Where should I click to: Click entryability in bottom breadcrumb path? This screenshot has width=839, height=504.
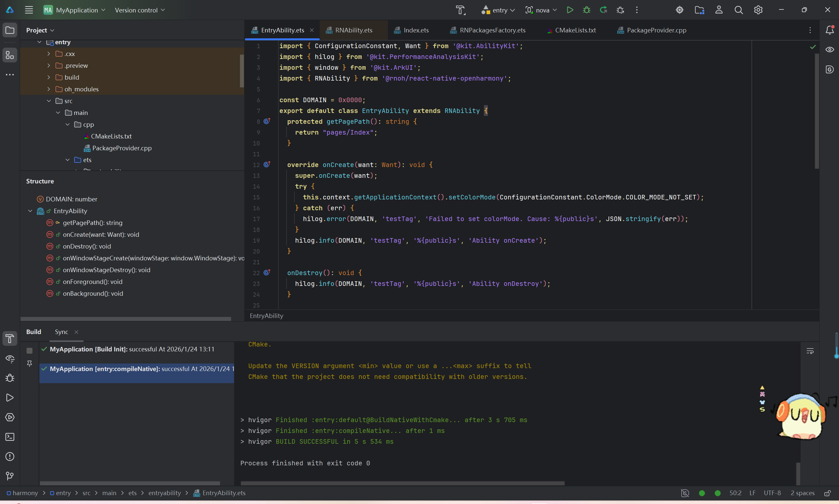tap(165, 493)
